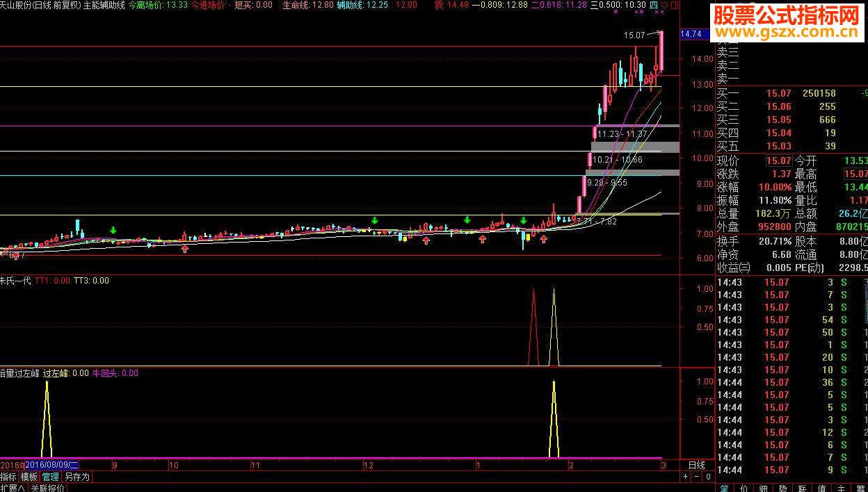The width and height of the screenshot is (868, 492).
Task: Click the 11.23 - 11.37 gap label
Action: click(622, 134)
